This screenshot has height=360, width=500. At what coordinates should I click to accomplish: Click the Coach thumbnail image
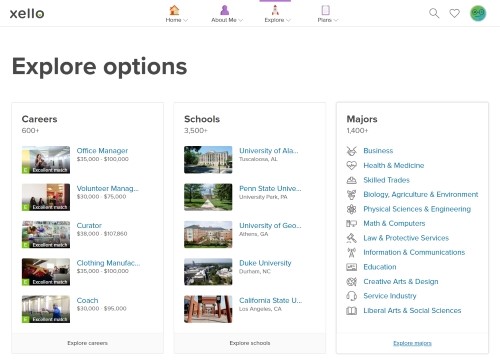point(46,309)
